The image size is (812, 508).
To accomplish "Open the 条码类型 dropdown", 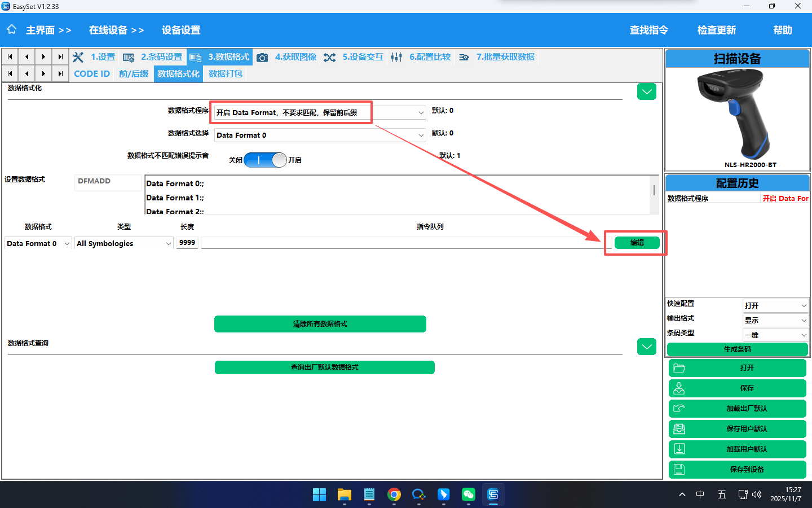I will pyautogui.click(x=775, y=335).
